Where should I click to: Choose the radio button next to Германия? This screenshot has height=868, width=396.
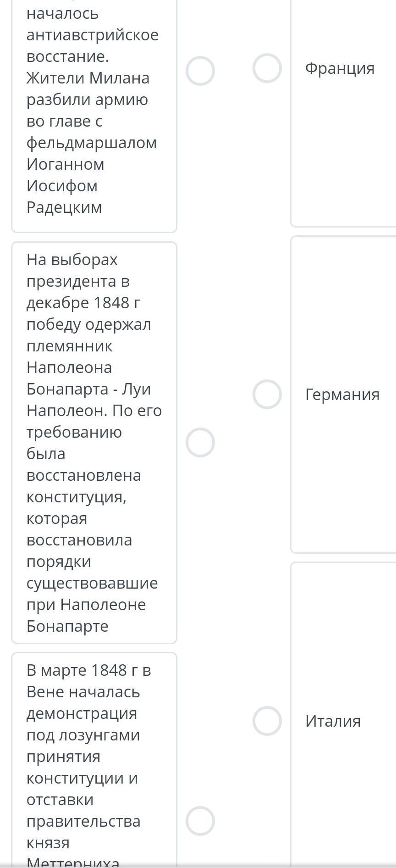pos(267,394)
